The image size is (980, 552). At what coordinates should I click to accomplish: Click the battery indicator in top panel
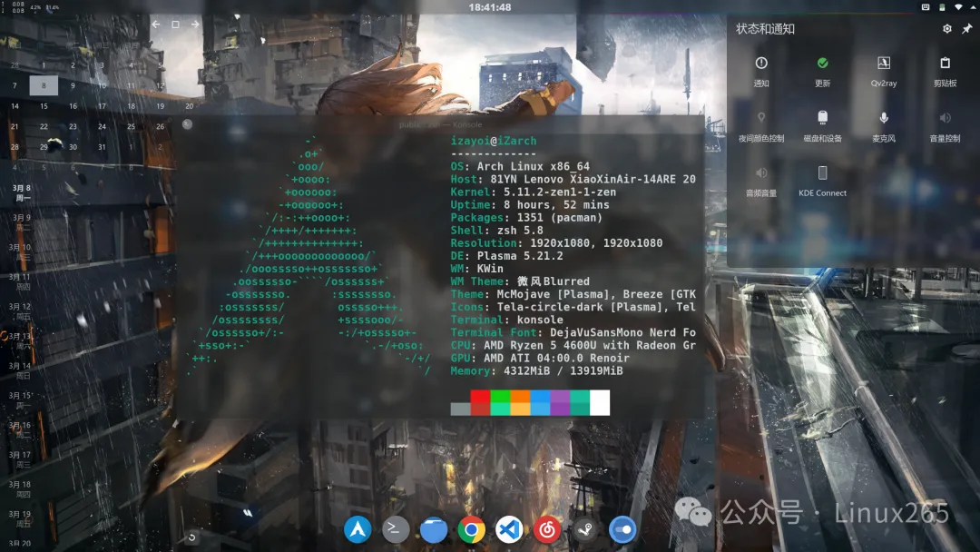click(x=942, y=7)
